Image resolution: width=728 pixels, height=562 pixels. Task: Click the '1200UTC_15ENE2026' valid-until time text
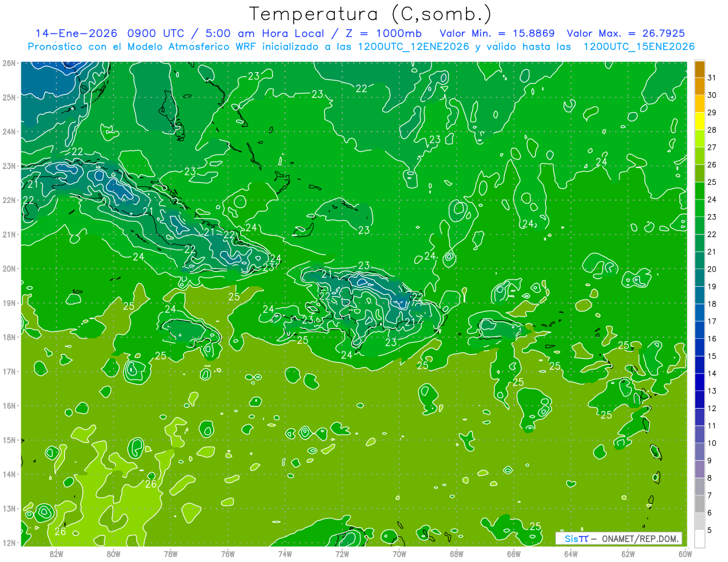pyautogui.click(x=639, y=47)
